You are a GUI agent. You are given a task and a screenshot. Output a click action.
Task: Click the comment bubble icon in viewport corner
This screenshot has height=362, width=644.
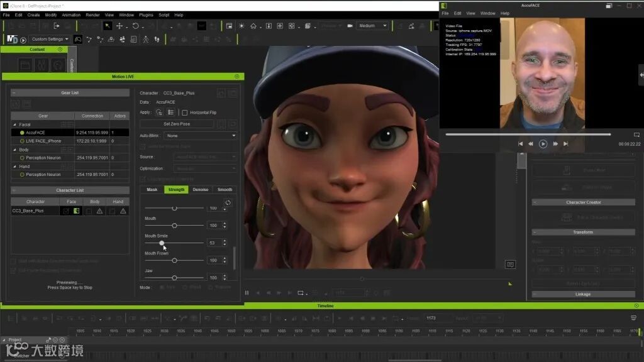(510, 265)
